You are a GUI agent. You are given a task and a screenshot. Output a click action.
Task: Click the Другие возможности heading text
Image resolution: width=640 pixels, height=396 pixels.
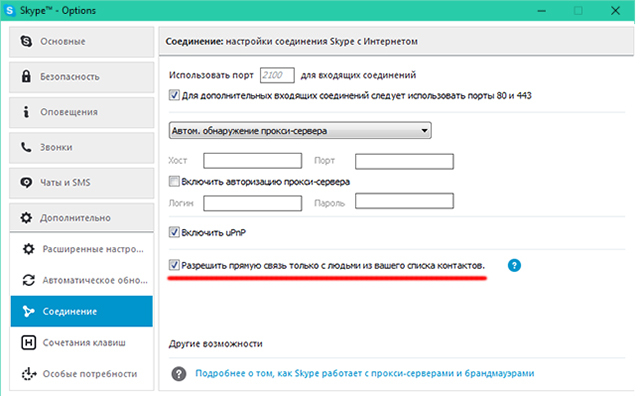pyautogui.click(x=216, y=344)
